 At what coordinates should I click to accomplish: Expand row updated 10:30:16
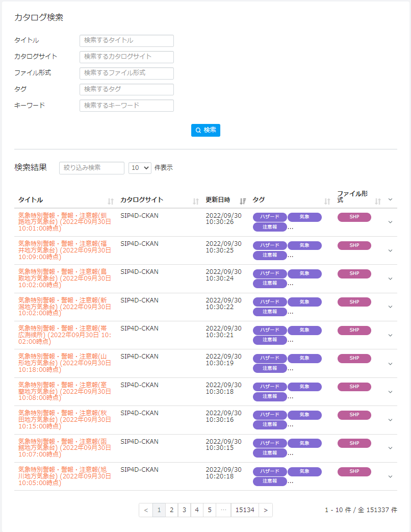(390, 420)
